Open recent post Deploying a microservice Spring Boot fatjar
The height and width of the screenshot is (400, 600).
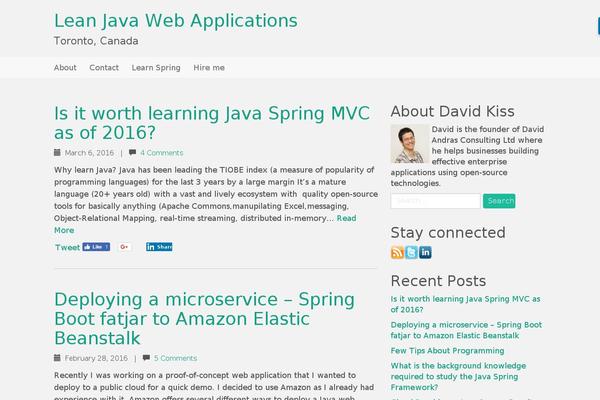click(x=466, y=330)
